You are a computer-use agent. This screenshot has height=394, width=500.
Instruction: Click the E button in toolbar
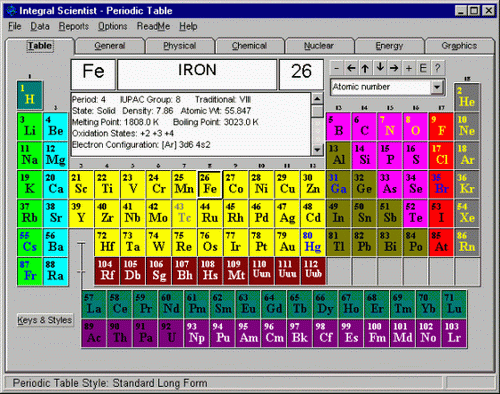(423, 68)
